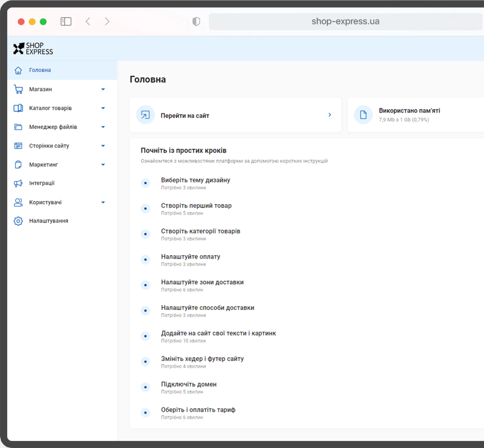Screen dimensions: 484x448
Task: Open the Додайте на сайт свої тексти step
Action: click(x=218, y=333)
